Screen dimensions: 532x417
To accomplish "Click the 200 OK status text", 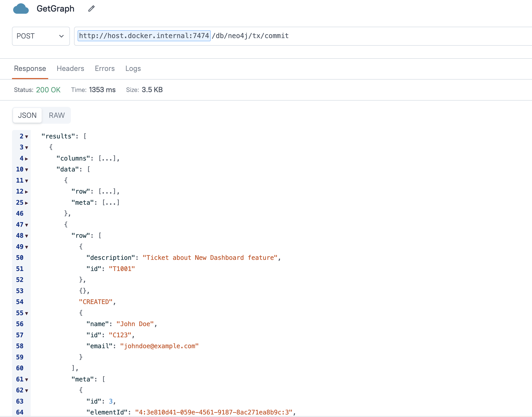I will [x=48, y=90].
